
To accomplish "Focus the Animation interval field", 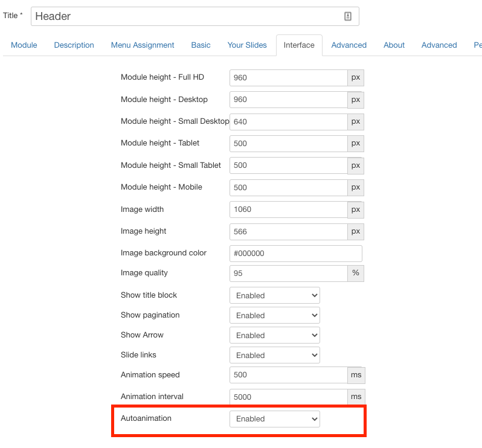I will coord(288,397).
